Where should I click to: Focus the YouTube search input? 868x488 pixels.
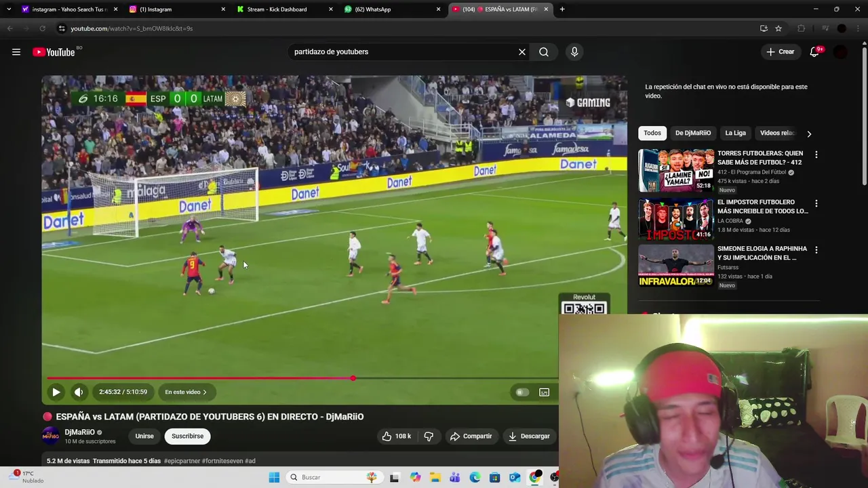pos(403,52)
